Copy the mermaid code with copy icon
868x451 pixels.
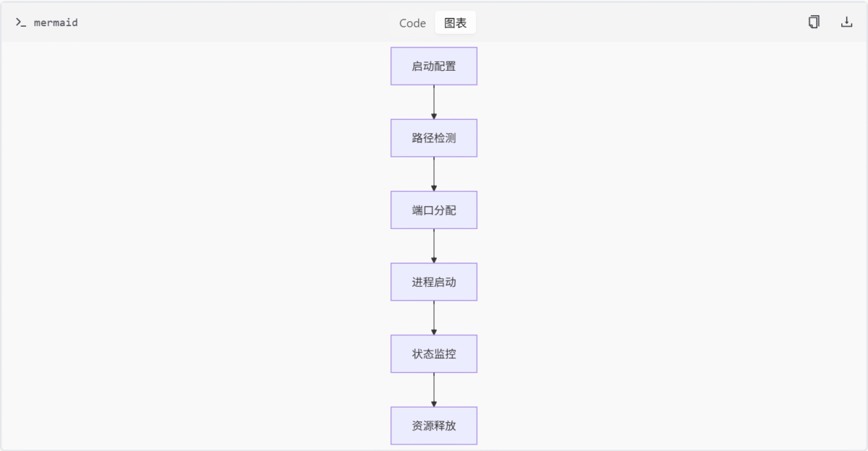[x=814, y=22]
